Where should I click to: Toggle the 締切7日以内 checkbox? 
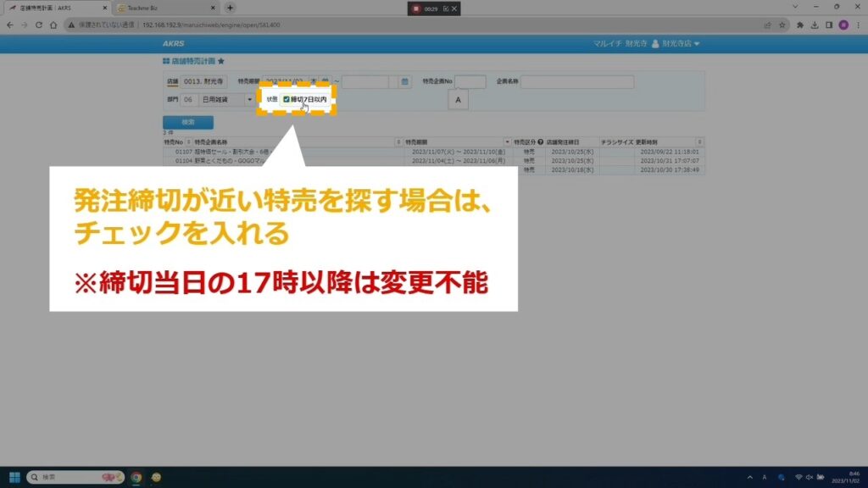coord(287,99)
